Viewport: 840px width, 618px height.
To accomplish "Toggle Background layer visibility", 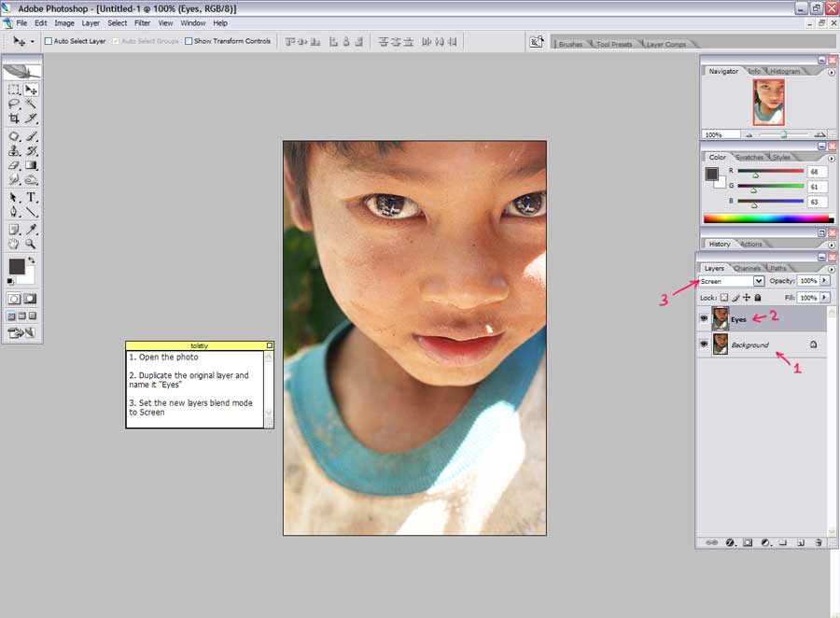I will click(703, 344).
